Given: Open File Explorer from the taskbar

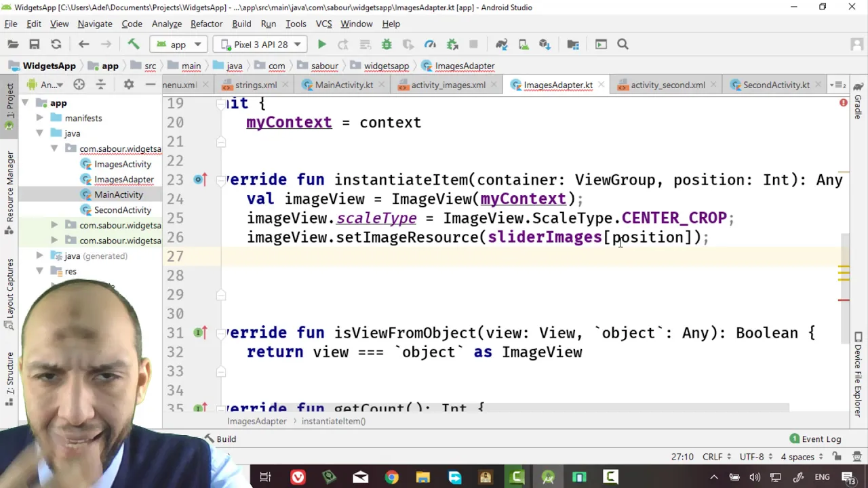Looking at the screenshot, I should (x=423, y=477).
